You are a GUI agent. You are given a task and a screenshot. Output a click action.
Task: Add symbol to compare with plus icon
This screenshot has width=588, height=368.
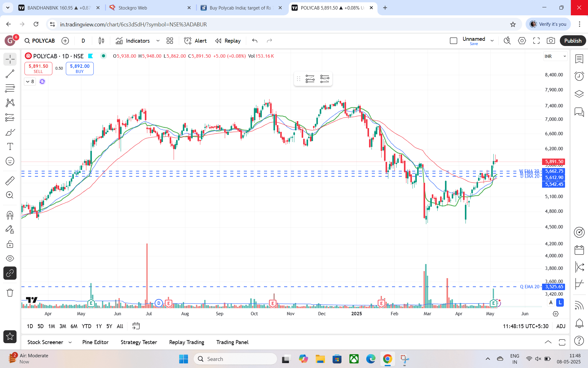65,41
